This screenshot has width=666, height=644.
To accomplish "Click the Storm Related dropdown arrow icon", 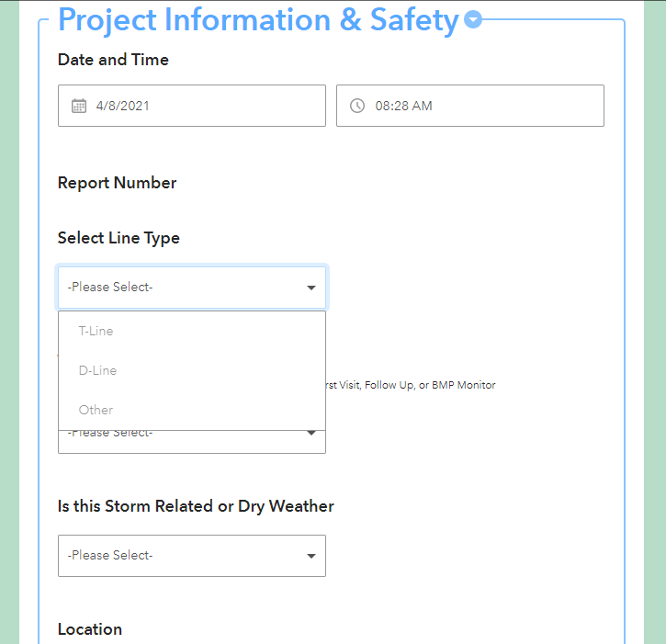I will click(x=311, y=556).
